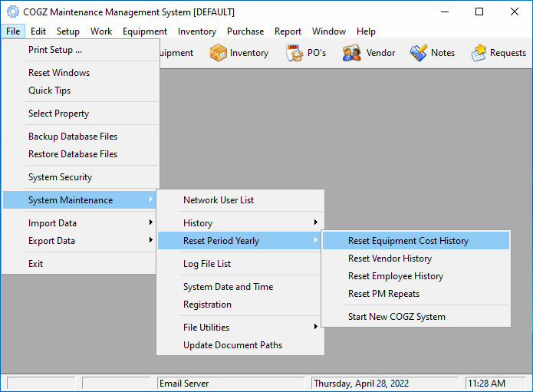Close the COGZ window
Viewport: 533px width, 392px height.
(x=515, y=12)
